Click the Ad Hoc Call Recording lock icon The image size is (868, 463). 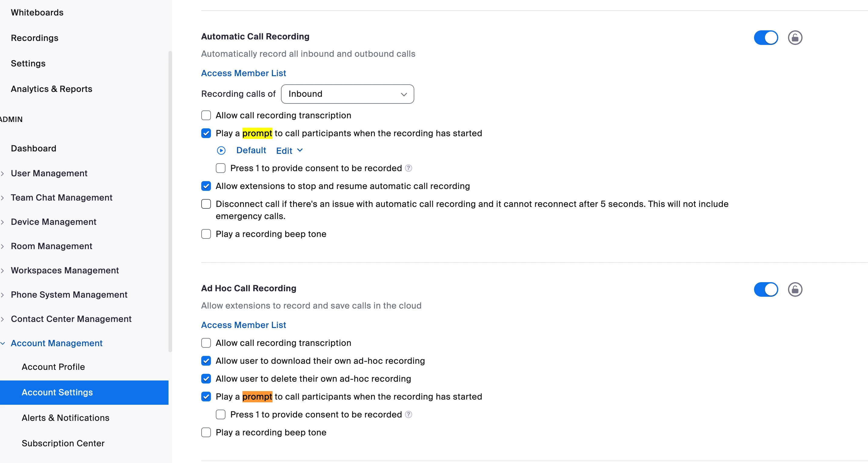click(795, 289)
